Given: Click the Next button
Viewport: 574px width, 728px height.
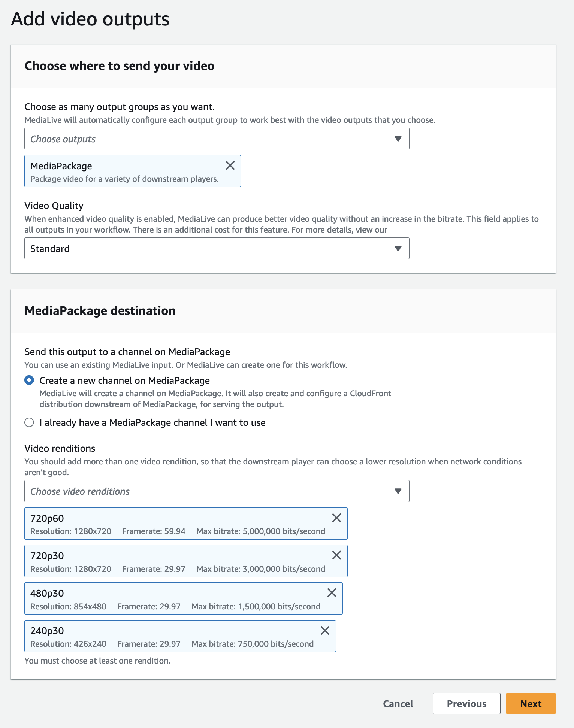Looking at the screenshot, I should tap(531, 704).
